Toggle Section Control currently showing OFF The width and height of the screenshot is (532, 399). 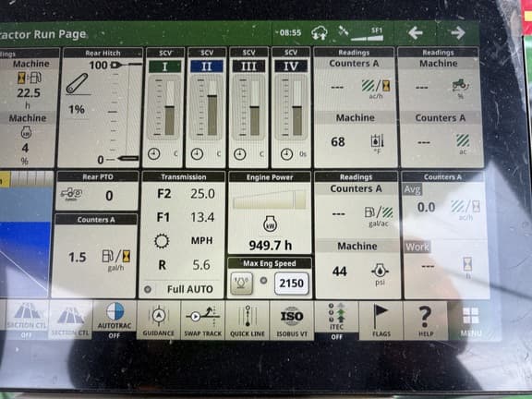point(26,320)
